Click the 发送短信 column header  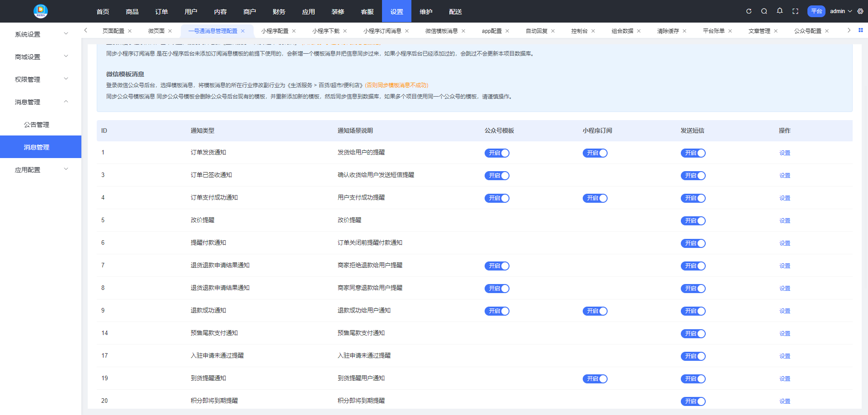tap(692, 131)
